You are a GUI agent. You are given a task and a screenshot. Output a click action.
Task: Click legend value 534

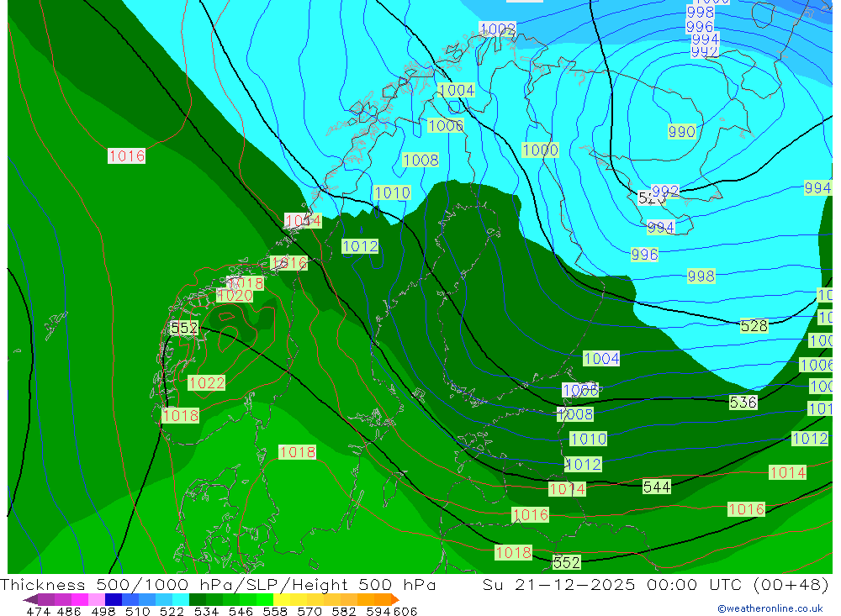point(206,611)
